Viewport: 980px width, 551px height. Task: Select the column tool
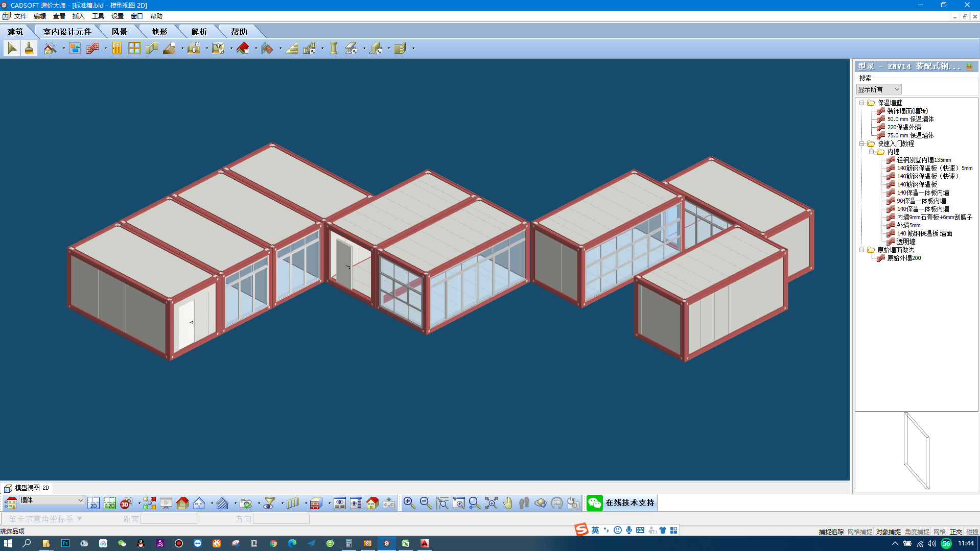pyautogui.click(x=334, y=49)
